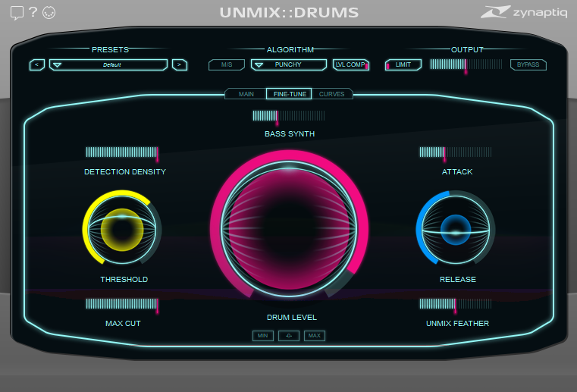Image resolution: width=577 pixels, height=392 pixels.
Task: Toggle the LVL COMP button
Action: [x=351, y=64]
